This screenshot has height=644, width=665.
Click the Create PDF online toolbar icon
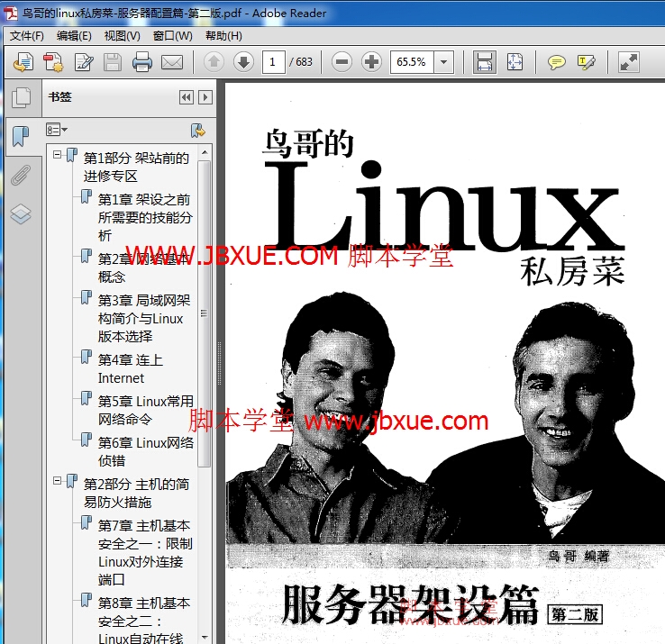[x=23, y=62]
